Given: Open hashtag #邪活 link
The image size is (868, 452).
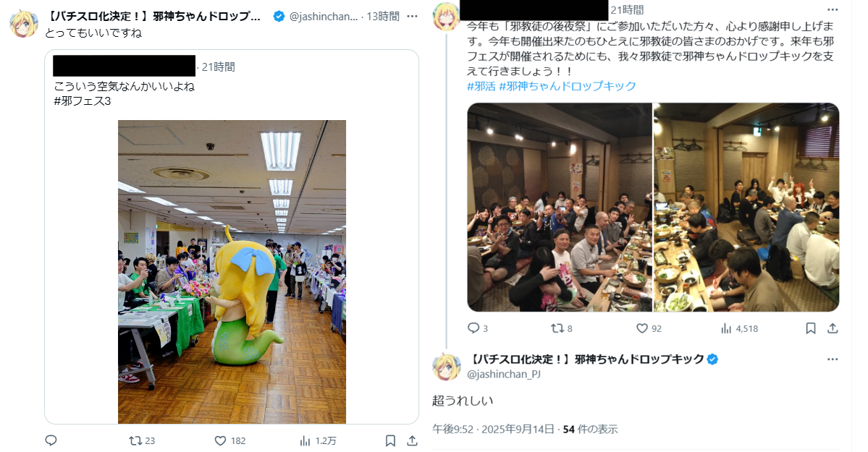Looking at the screenshot, I should click(481, 86).
